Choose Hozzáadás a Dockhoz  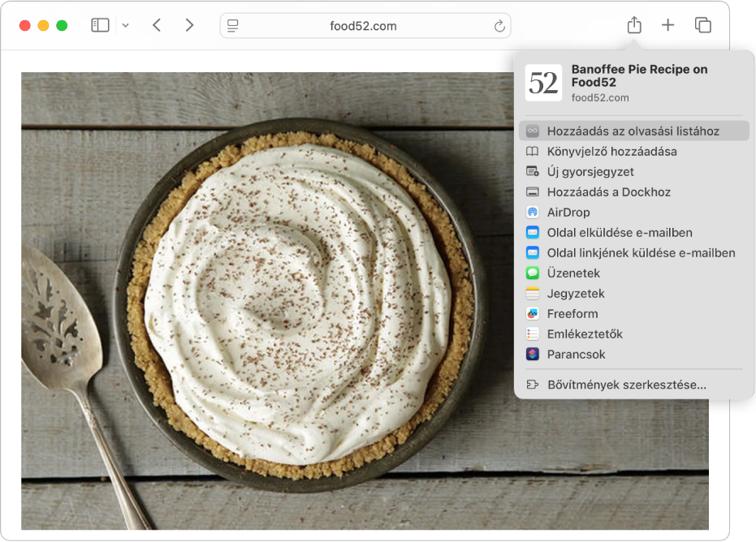tap(634, 191)
